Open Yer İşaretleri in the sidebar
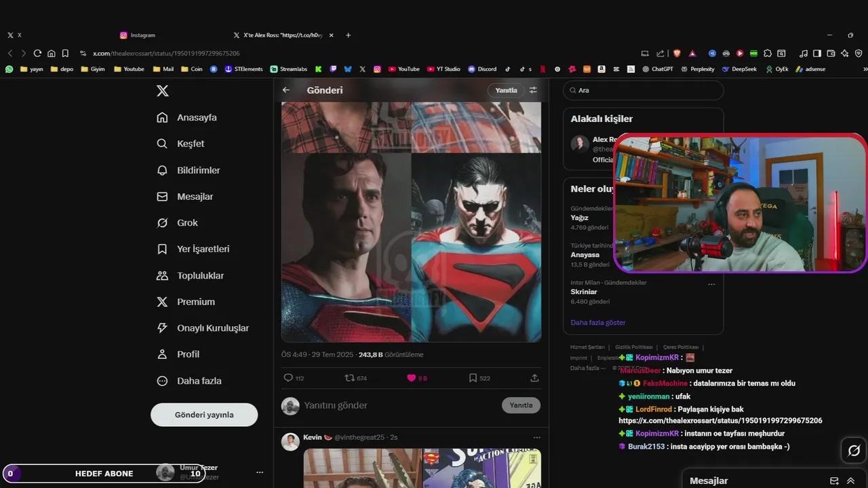Screen dimensions: 868x488 pyautogui.click(x=193, y=249)
